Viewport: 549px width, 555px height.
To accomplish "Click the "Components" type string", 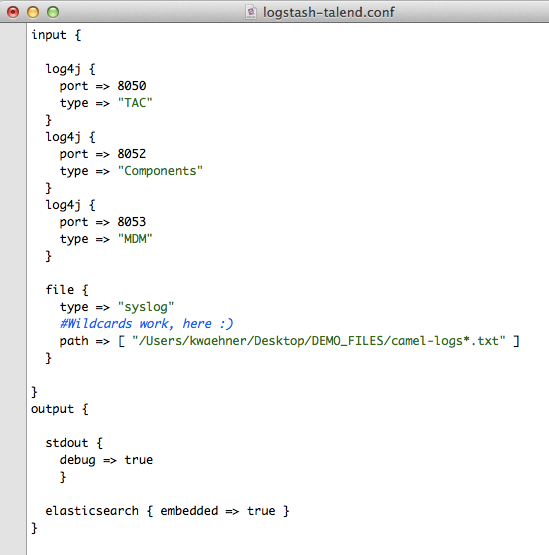I will click(x=160, y=171).
